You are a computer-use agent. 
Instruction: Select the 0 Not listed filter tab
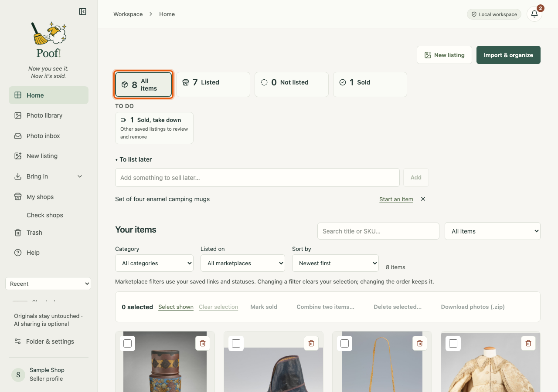[x=292, y=84]
